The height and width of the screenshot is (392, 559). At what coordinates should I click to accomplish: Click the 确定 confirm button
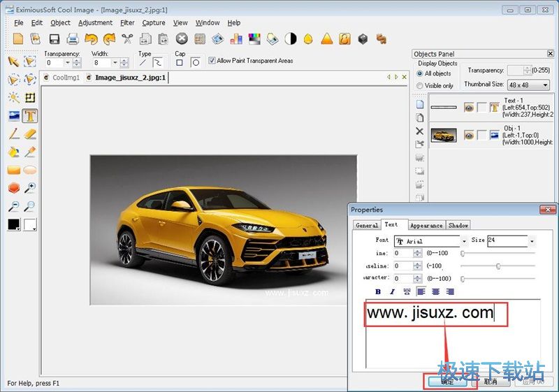point(447,382)
